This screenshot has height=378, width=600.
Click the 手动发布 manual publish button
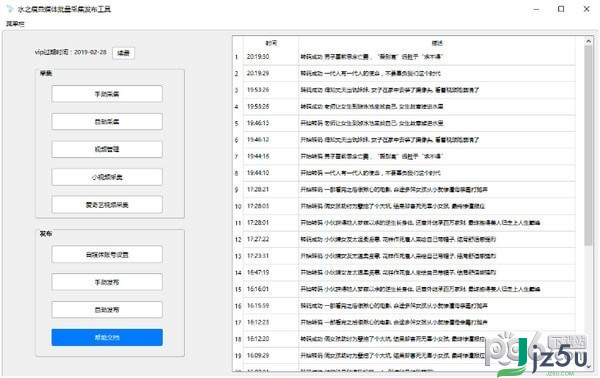click(107, 282)
